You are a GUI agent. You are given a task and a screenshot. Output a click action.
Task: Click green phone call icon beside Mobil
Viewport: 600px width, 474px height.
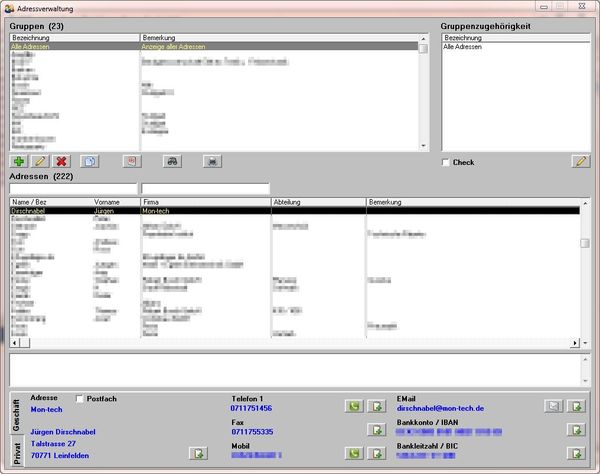point(353,454)
